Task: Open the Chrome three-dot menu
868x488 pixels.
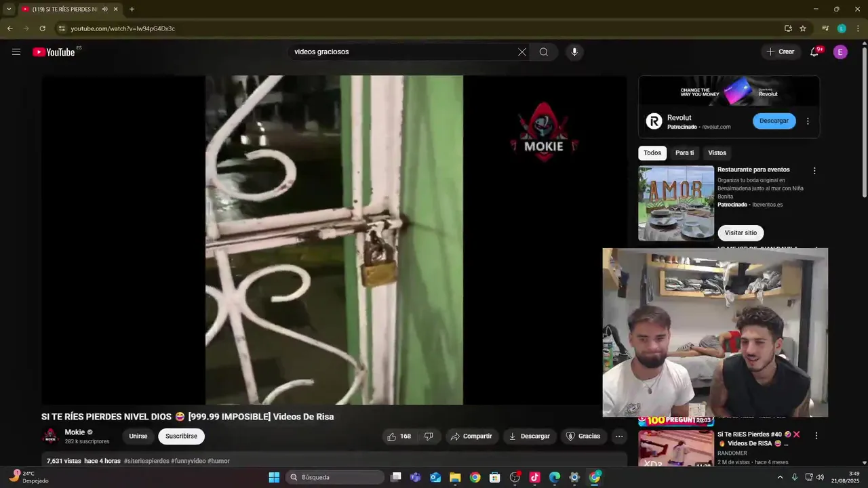Action: [x=857, y=28]
